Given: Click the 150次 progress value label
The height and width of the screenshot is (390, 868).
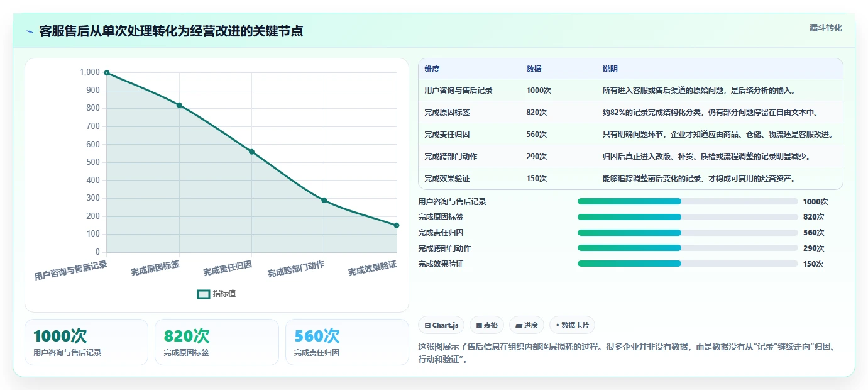Looking at the screenshot, I should (x=813, y=264).
